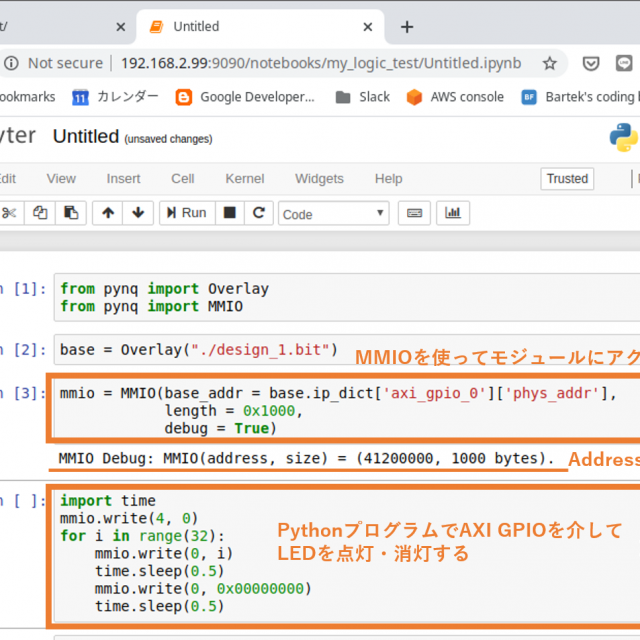Open the command palette keyboard icon
Viewport: 640px width, 640px height.
click(412, 213)
